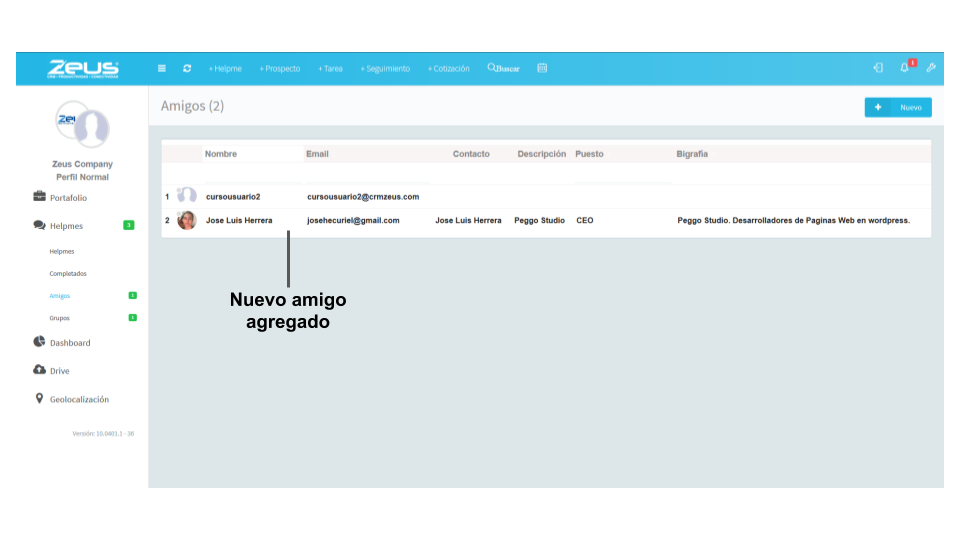Select Amigos sub-item in sidebar
This screenshot has height=540, width=960.
pyautogui.click(x=59, y=296)
